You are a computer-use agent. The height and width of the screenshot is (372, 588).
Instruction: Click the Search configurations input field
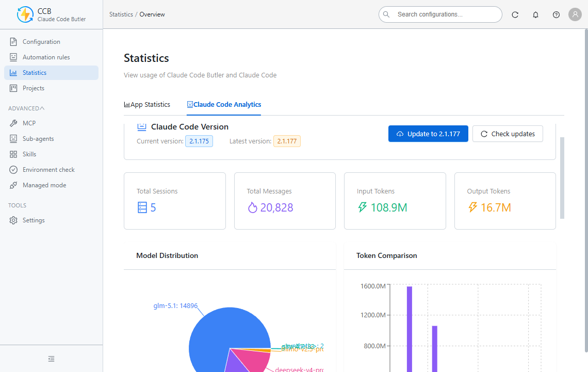(440, 14)
